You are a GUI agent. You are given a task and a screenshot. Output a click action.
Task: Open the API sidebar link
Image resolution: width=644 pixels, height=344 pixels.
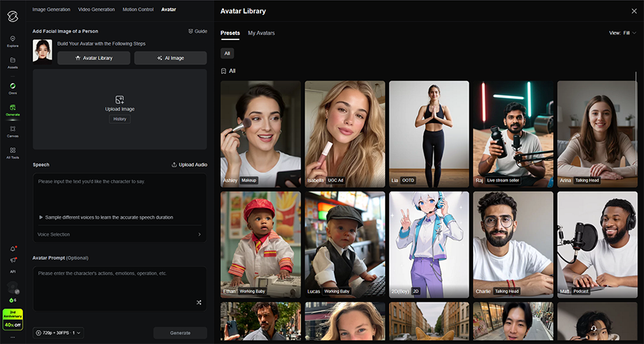click(13, 272)
